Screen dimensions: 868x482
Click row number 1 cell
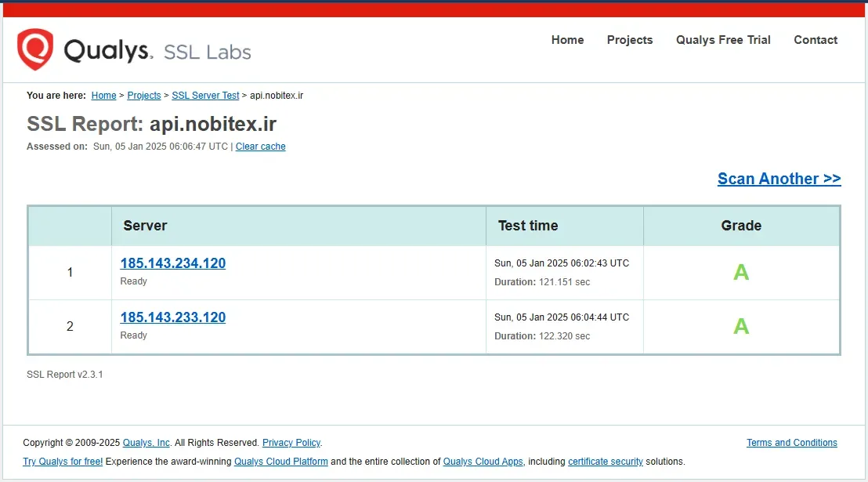tap(70, 272)
